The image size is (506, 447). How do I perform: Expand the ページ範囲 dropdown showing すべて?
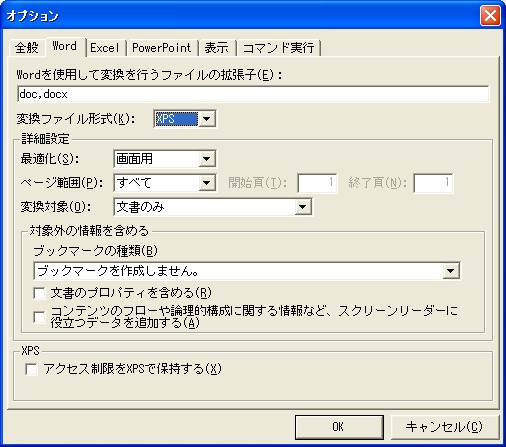(165, 183)
